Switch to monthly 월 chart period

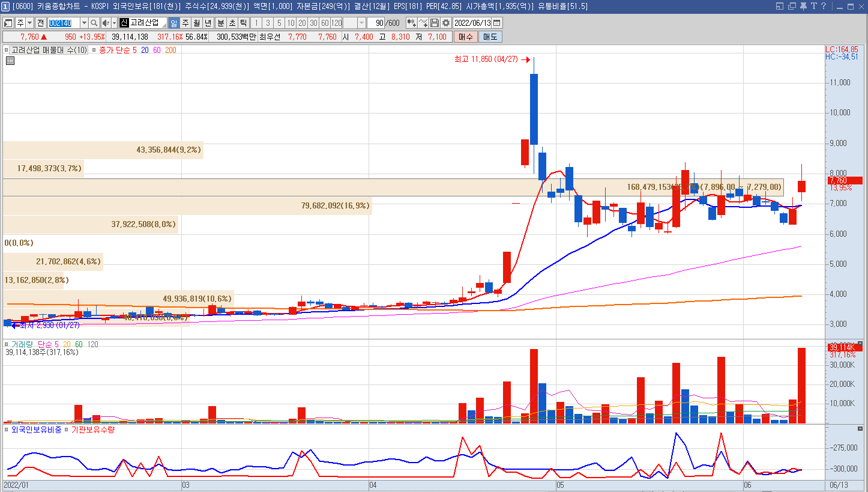197,23
